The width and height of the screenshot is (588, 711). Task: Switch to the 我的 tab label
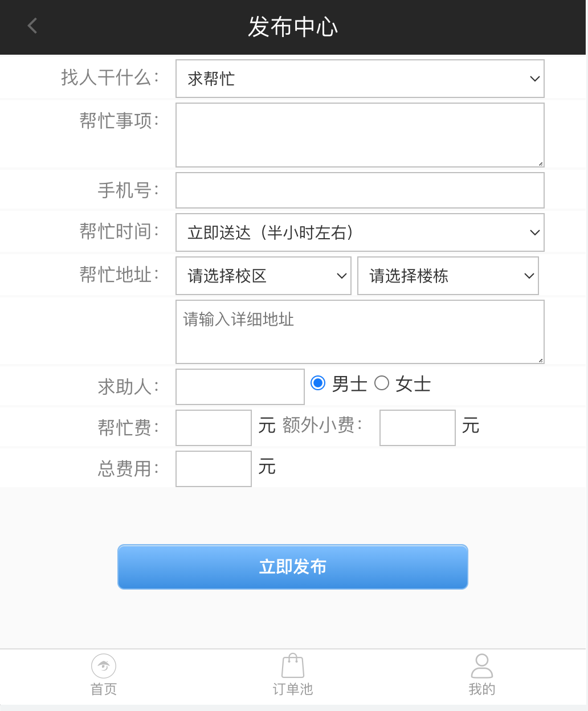tap(482, 689)
